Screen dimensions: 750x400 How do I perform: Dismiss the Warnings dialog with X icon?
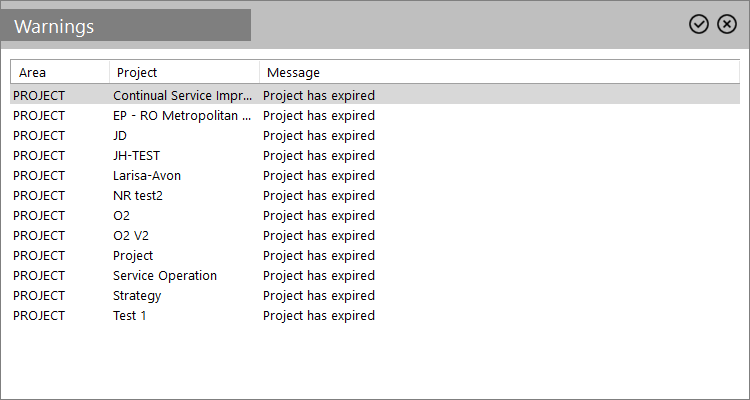tap(727, 24)
